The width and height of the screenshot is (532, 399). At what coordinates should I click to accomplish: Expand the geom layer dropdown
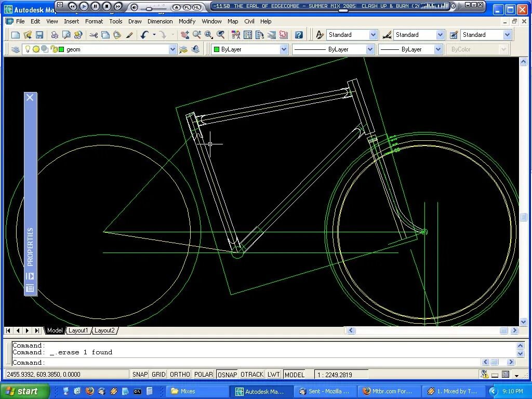[172, 49]
